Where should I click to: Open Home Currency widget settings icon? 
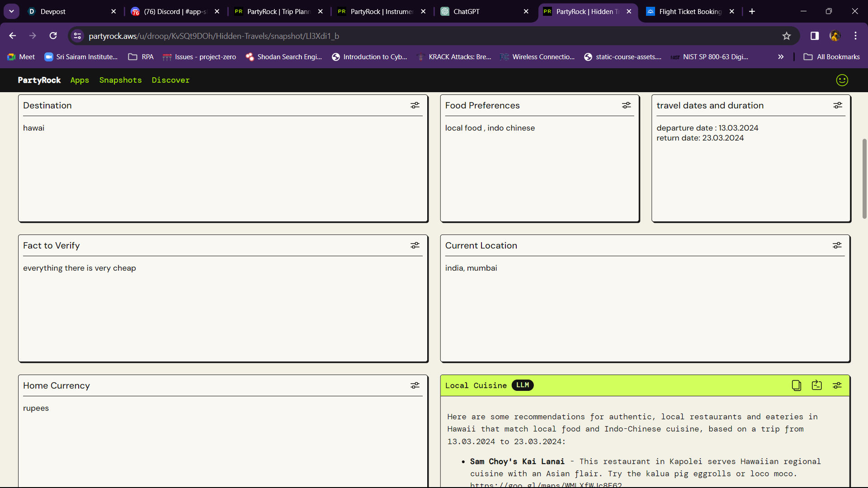tap(415, 385)
